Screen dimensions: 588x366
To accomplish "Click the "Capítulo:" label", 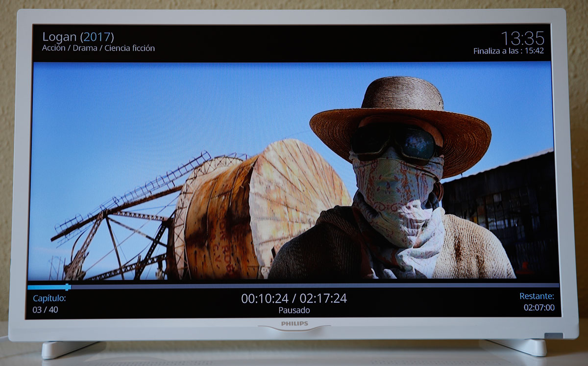I will tap(49, 298).
